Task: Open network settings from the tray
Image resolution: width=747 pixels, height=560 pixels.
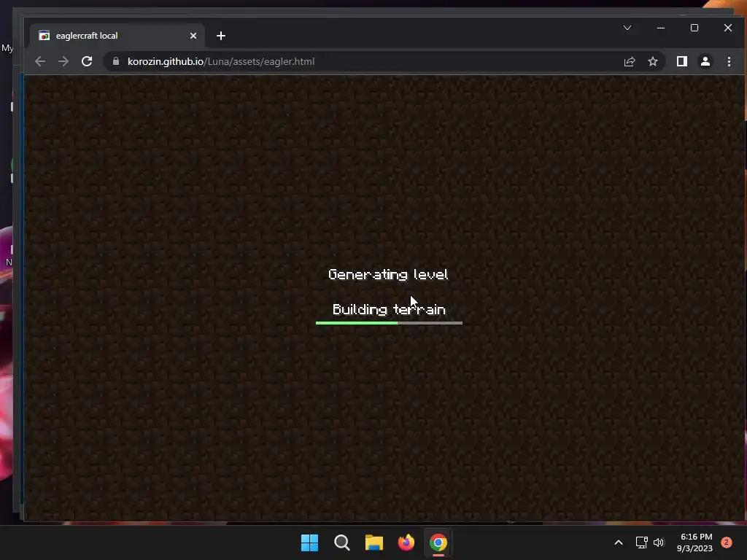Action: coord(641,542)
